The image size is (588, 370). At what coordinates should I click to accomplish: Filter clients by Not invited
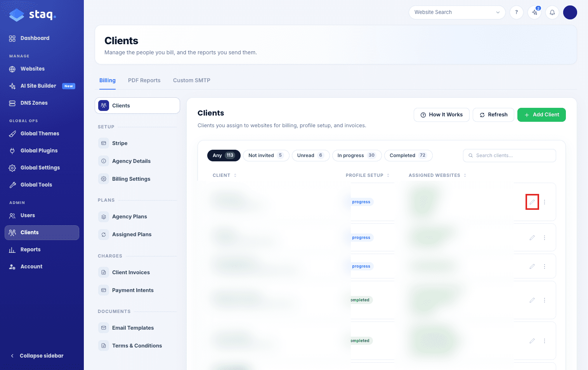(x=266, y=156)
